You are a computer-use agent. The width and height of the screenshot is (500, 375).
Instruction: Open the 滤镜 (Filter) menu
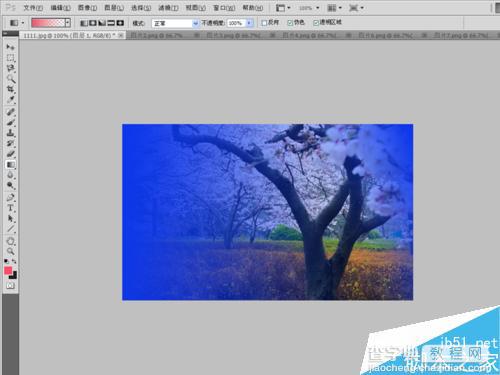click(168, 7)
